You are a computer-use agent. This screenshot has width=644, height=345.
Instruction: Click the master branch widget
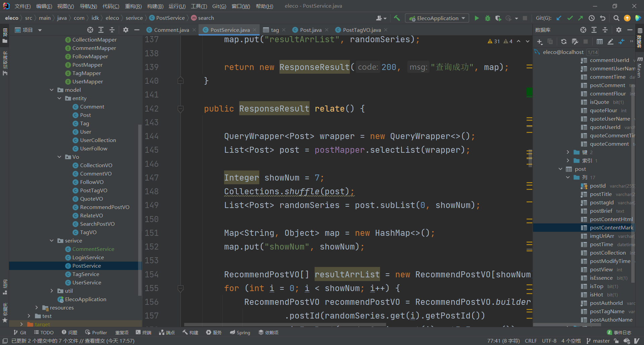click(x=598, y=341)
